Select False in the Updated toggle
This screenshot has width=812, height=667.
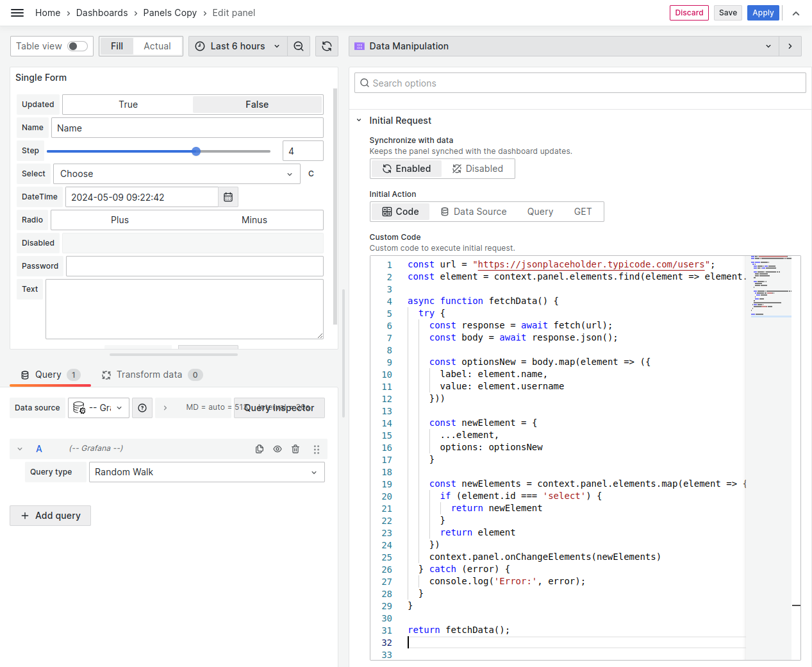(x=256, y=104)
